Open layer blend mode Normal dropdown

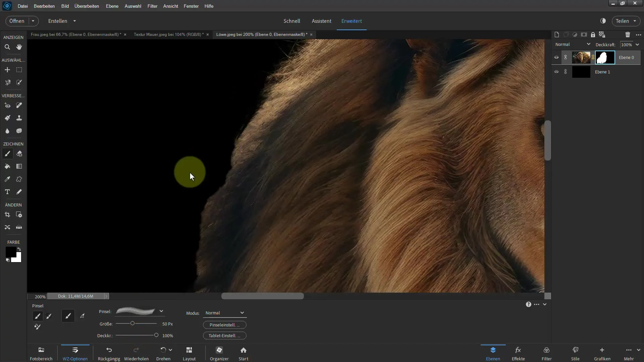(573, 44)
